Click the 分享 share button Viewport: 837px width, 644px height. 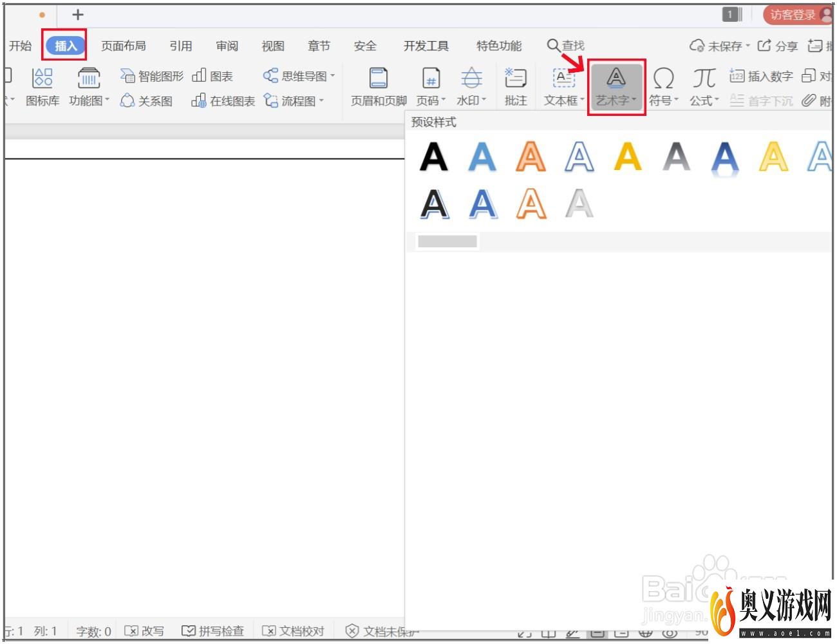pos(777,46)
